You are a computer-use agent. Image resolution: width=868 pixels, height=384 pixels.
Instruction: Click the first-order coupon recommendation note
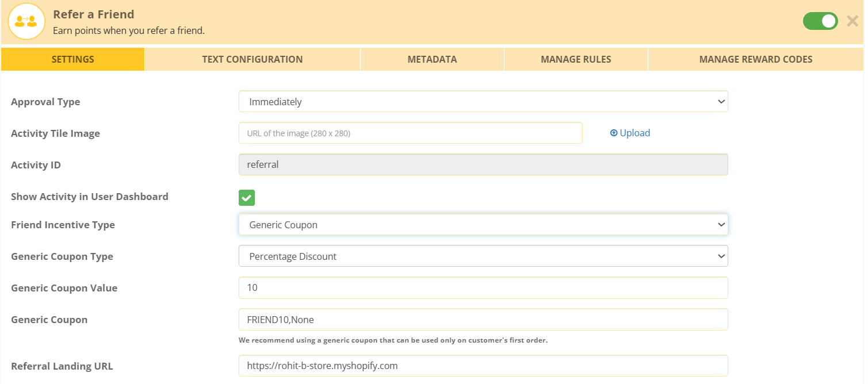pos(393,340)
